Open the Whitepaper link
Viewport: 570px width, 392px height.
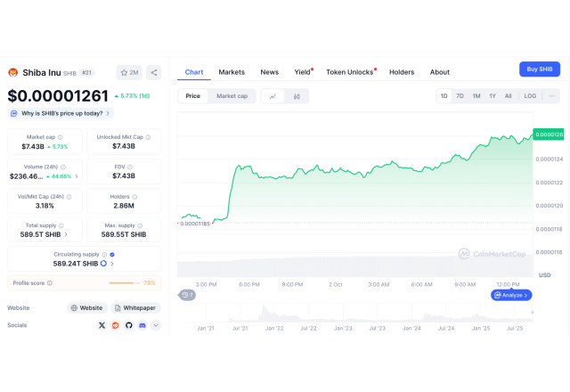(x=135, y=307)
